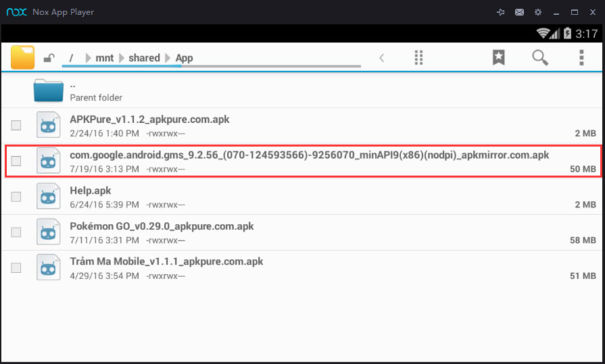Navigate to mnt in breadcrumb path

coord(105,58)
